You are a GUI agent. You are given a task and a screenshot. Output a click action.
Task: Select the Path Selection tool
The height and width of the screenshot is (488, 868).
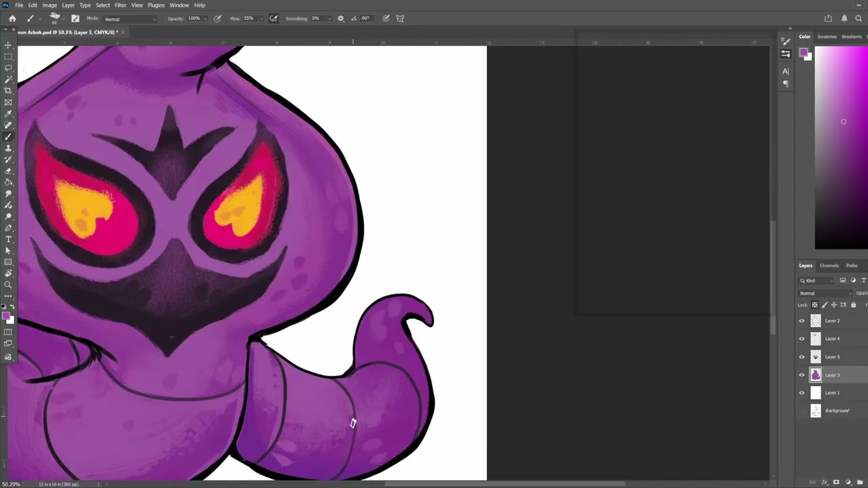pos(8,251)
